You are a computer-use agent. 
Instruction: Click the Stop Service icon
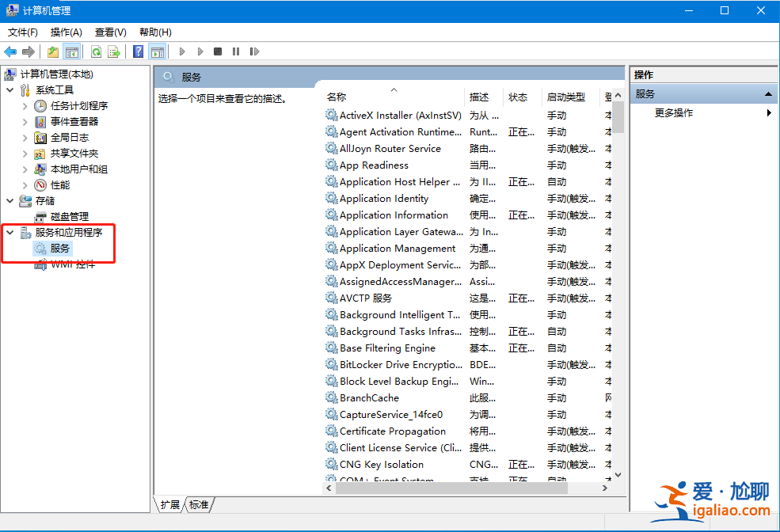[x=216, y=51]
